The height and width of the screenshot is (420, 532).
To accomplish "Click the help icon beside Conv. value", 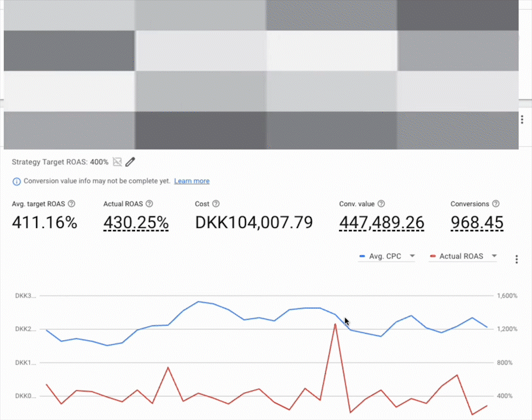I will pos(381,204).
